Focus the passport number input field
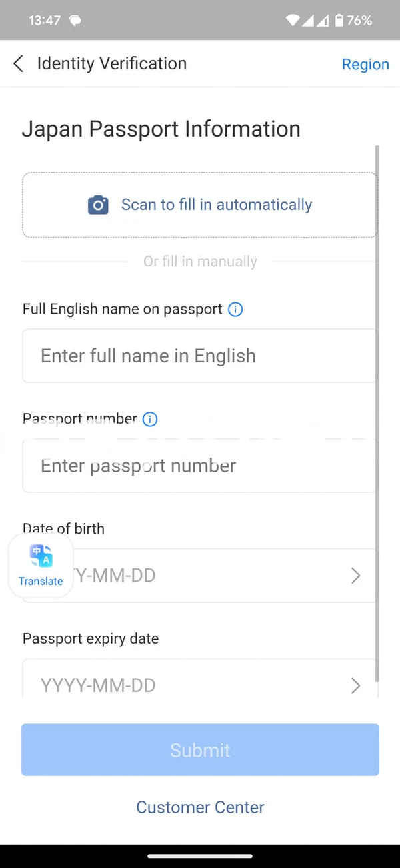The image size is (400, 868). coord(199,466)
